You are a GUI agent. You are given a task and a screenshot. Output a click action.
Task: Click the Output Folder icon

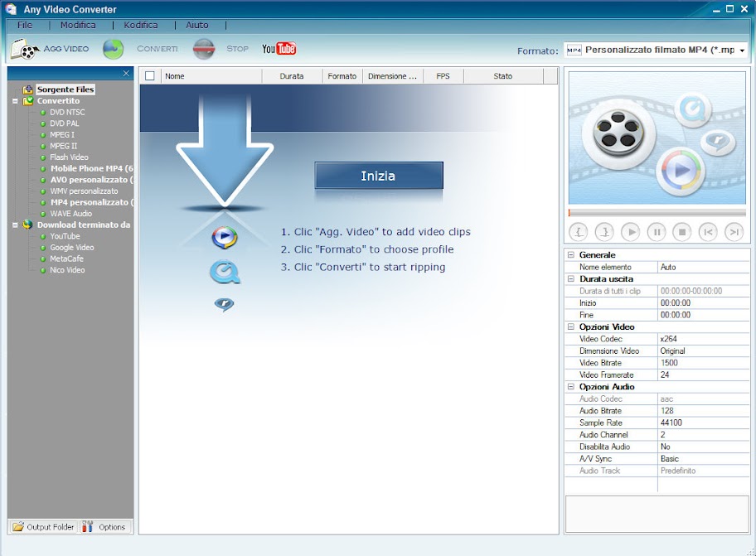[18, 527]
